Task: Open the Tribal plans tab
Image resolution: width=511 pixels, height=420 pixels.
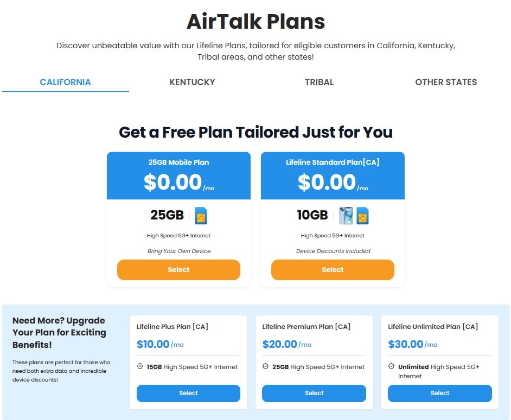Action: (320, 82)
